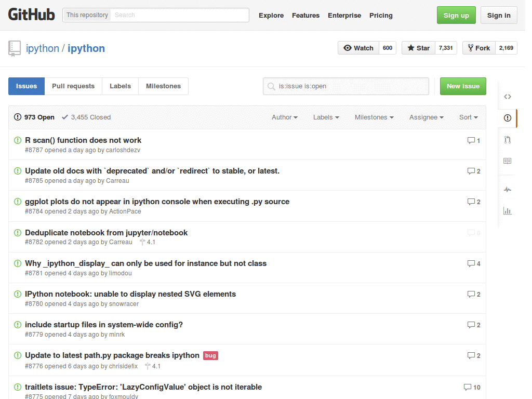Open the Wiki sidebar icon
This screenshot has height=399, width=532.
click(x=507, y=161)
